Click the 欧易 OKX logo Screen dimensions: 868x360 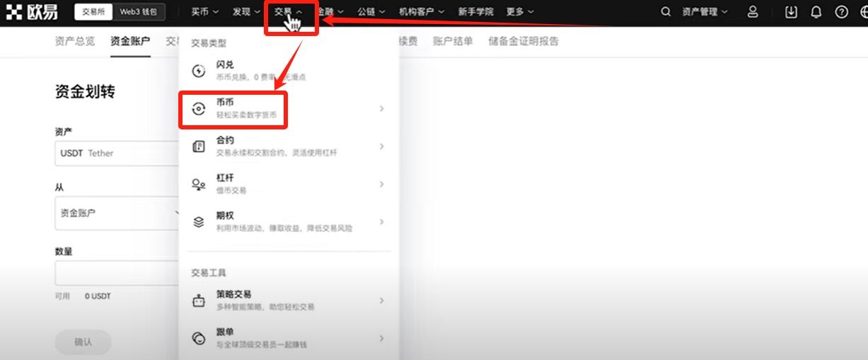33,12
